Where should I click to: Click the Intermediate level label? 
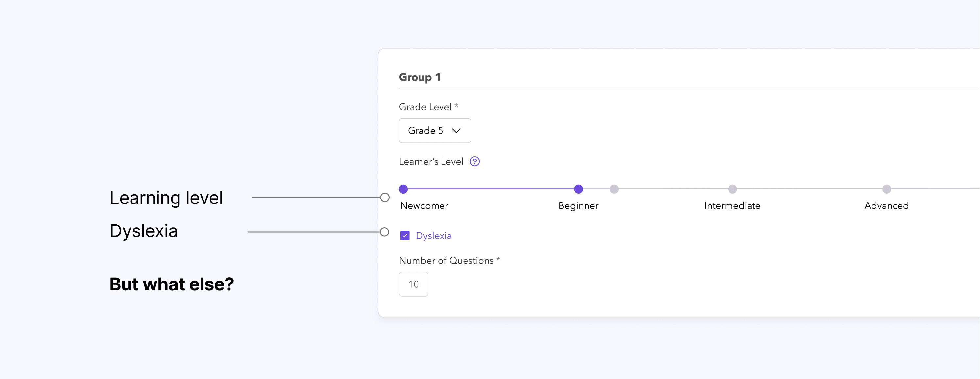pyautogui.click(x=732, y=206)
